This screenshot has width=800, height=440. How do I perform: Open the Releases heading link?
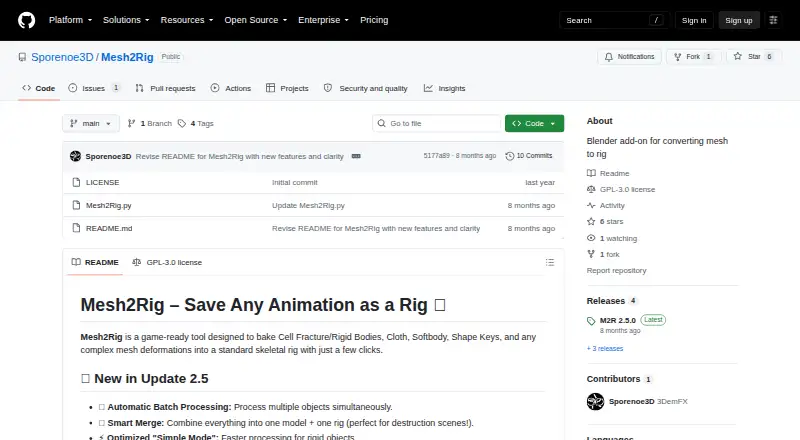[612, 301]
